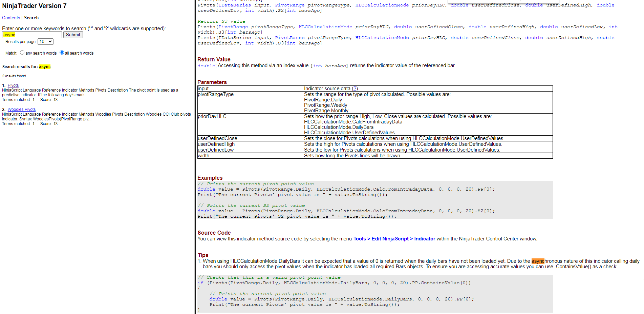Click the 'Match:' label
Screen dimensions: 644x314
(11, 53)
